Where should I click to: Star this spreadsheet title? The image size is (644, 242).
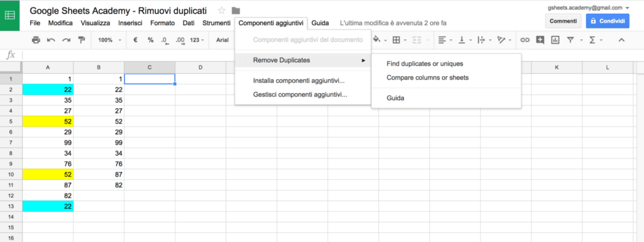coord(222,10)
